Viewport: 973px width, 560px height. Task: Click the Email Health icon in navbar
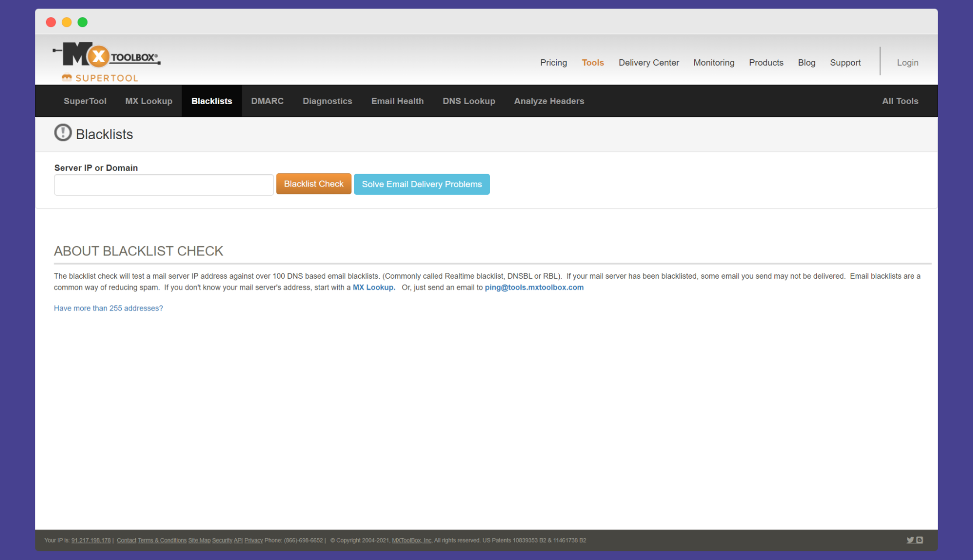click(398, 101)
